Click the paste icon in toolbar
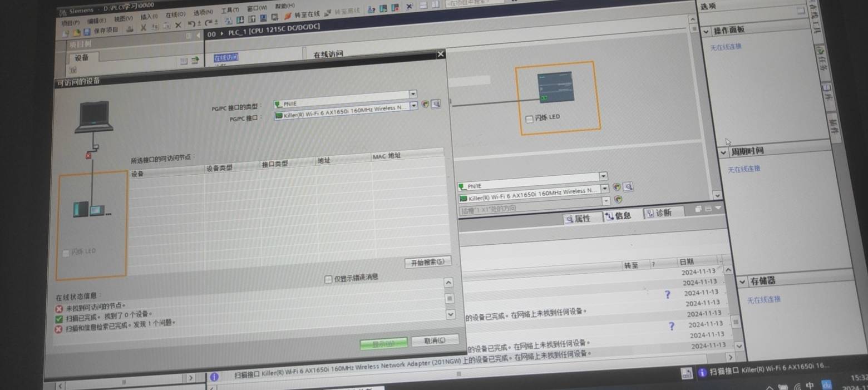 pos(167,26)
